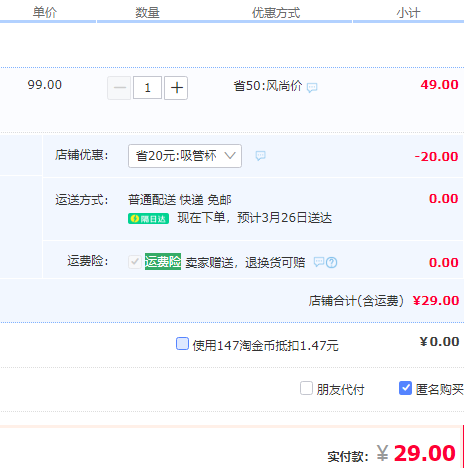
Task: Click the chevron arrow of 店铺优惠 dropdown
Action: coord(230,156)
